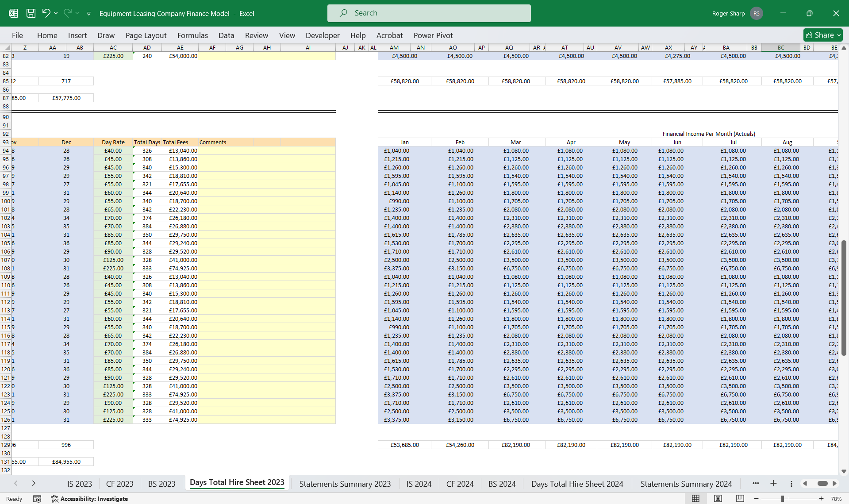Switch to IS 2024 sheet

pos(419,484)
